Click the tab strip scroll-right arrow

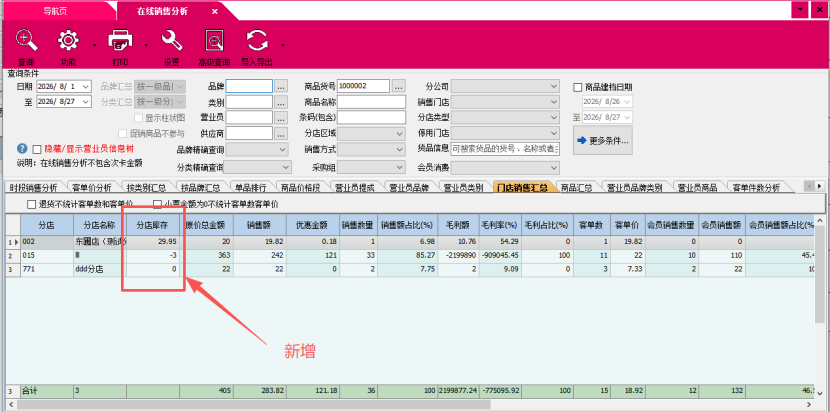[x=819, y=186]
